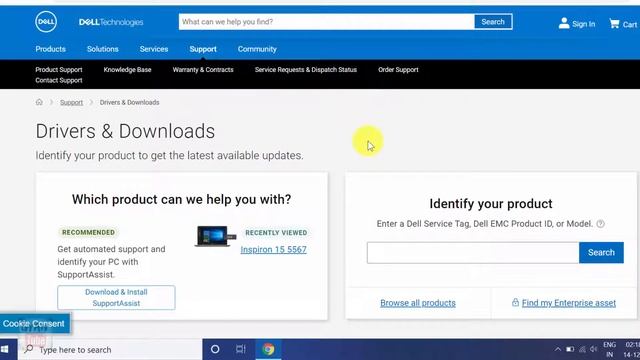This screenshot has width=640, height=360.
Task: Click the RECOMMENDED badge label
Action: point(88,232)
